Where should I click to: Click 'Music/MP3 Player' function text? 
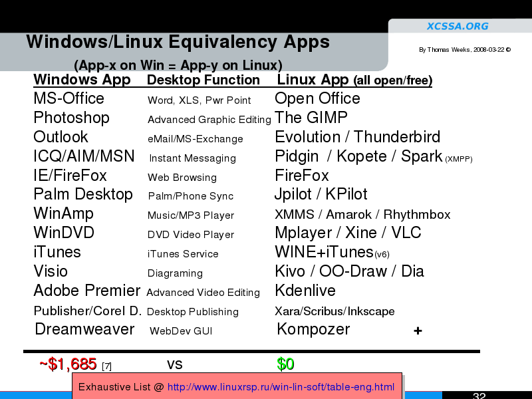point(191,215)
